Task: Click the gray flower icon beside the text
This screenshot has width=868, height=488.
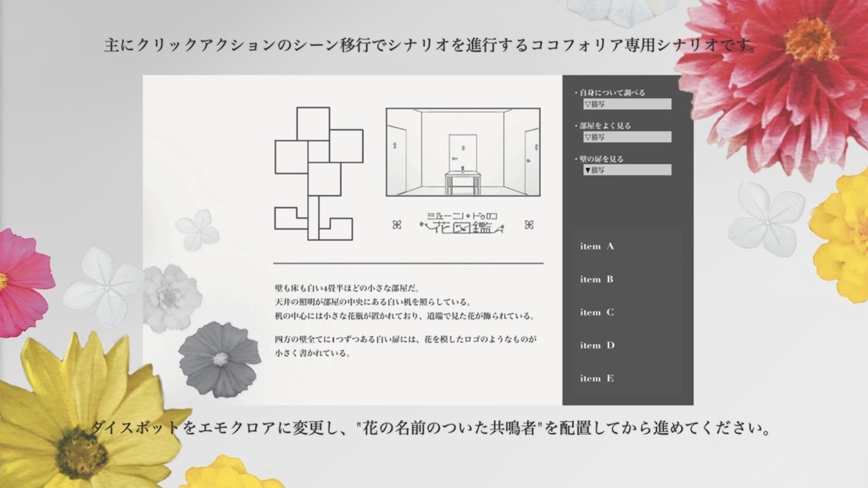Action: click(x=220, y=360)
